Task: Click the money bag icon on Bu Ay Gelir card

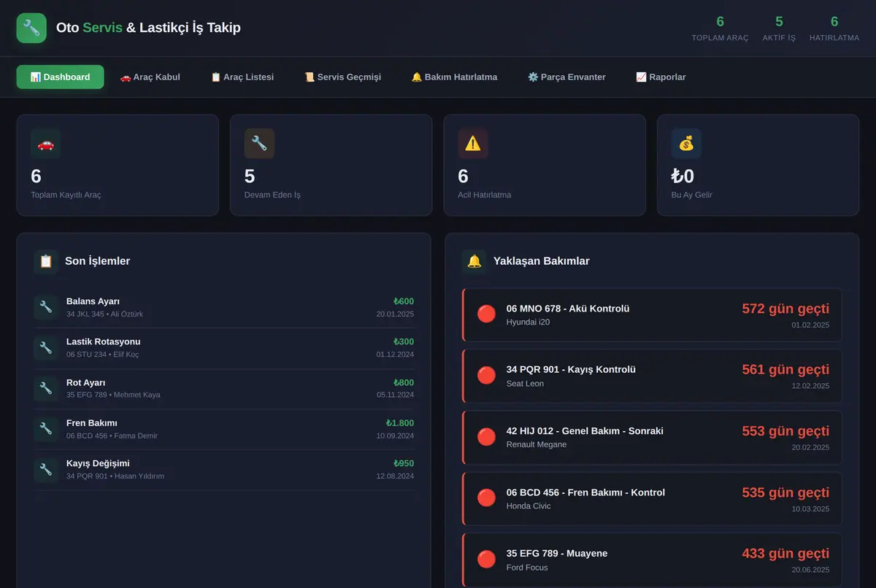Action: pyautogui.click(x=686, y=144)
